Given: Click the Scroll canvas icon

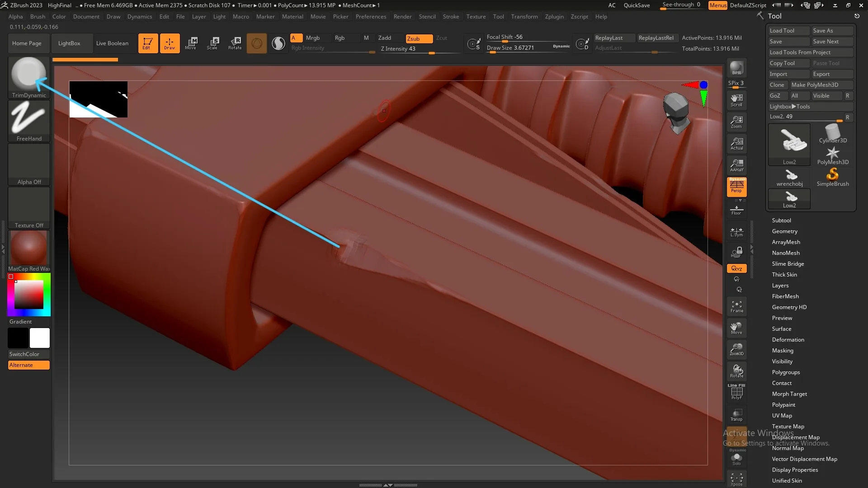Looking at the screenshot, I should coord(736,100).
